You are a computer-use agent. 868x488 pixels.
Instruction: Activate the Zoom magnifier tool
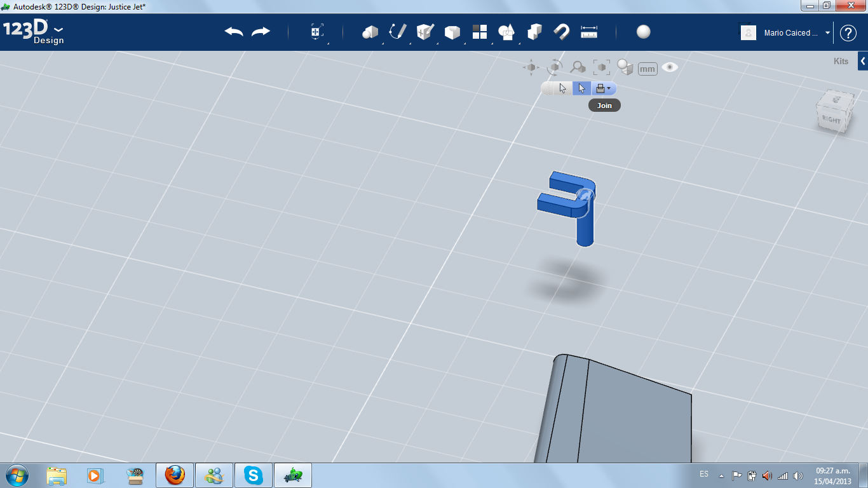click(x=578, y=67)
